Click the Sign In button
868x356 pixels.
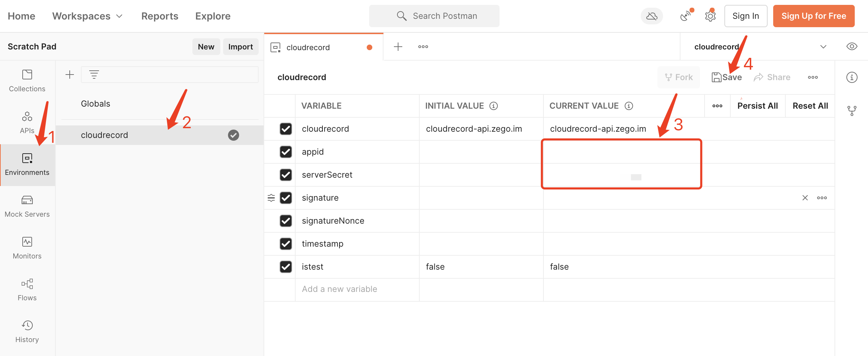(x=746, y=16)
